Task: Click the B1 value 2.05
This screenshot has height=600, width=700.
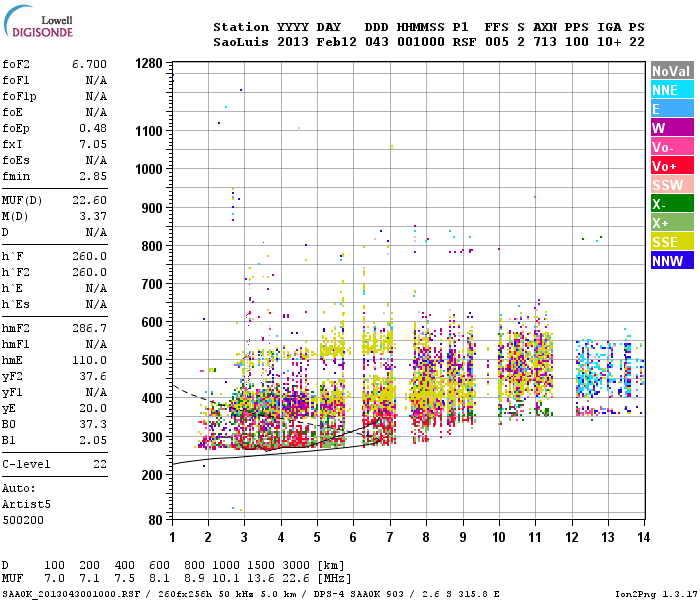Action: click(x=93, y=440)
